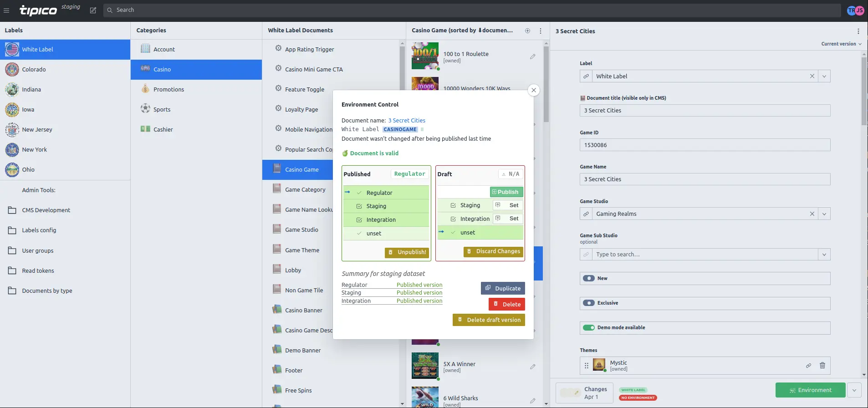The width and height of the screenshot is (868, 408).
Task: Expand the arrow next to the Environment button
Action: click(854, 390)
